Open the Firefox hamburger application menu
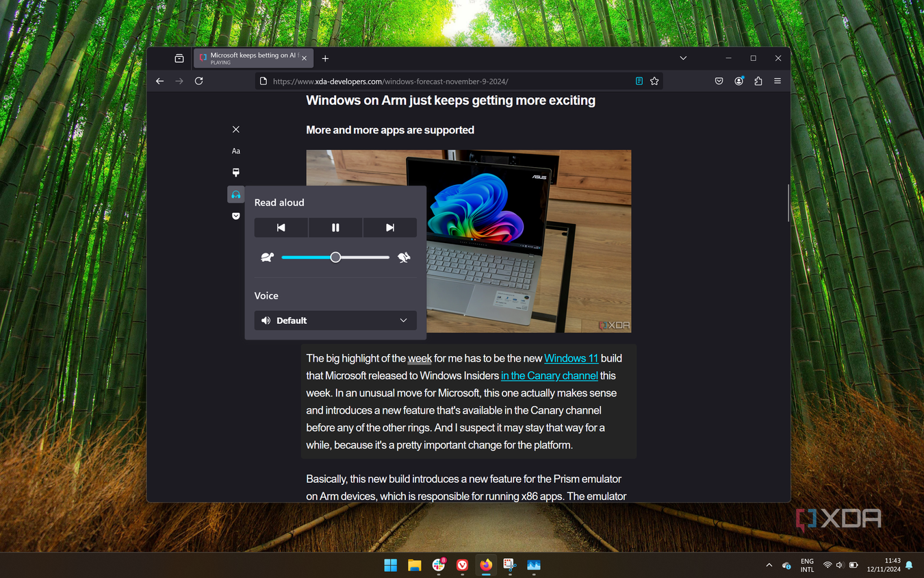924x578 pixels. [778, 81]
